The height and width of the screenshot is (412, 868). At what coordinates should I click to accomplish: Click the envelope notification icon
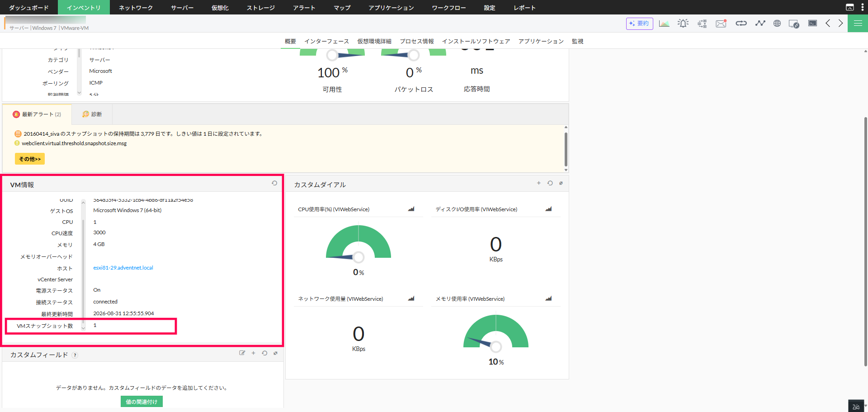pos(721,24)
